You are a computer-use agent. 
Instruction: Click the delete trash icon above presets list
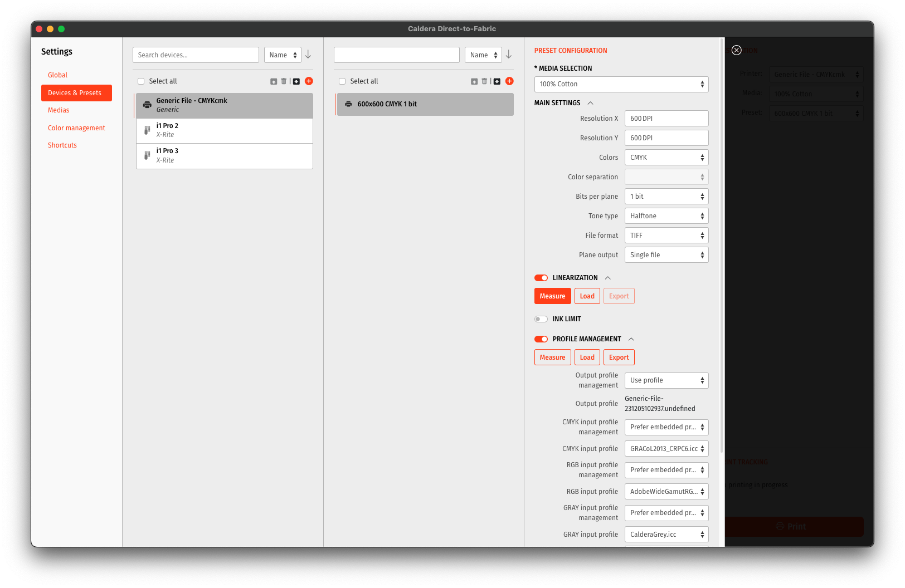[484, 81]
